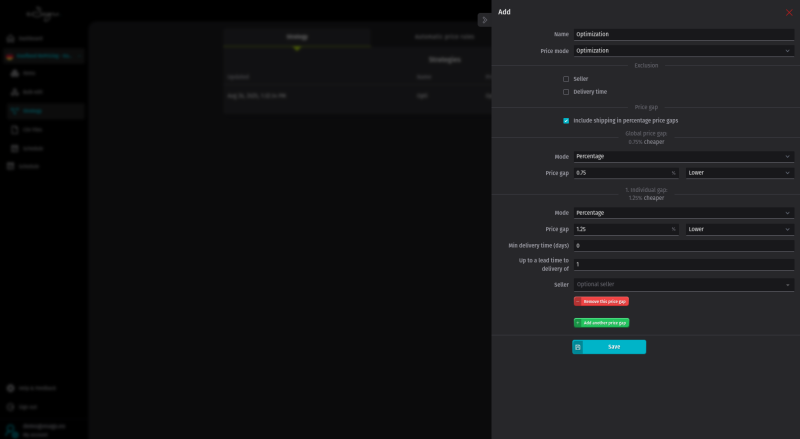Image resolution: width=800 pixels, height=439 pixels.
Task: Click the green Add another price gap button
Action: [601, 323]
